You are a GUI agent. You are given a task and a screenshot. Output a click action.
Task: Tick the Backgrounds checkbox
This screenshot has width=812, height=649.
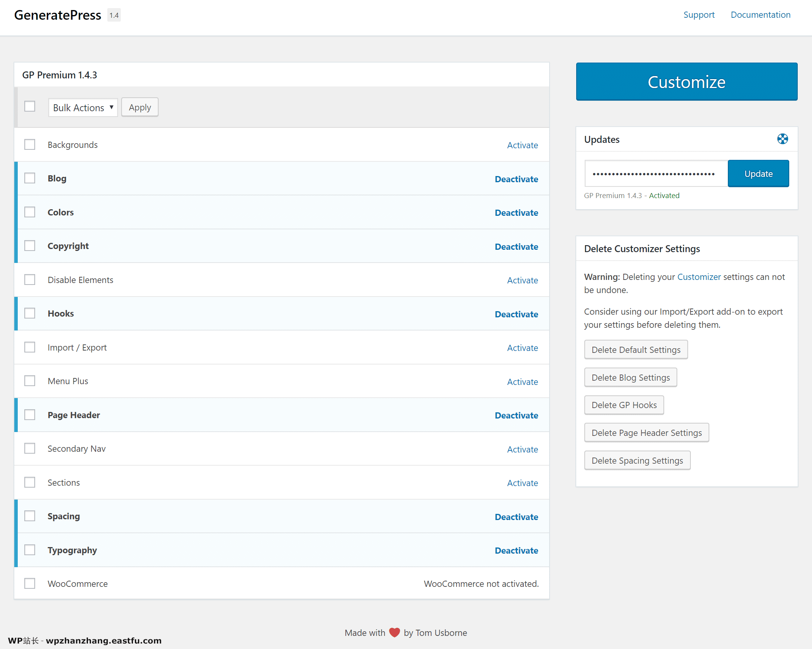(30, 144)
